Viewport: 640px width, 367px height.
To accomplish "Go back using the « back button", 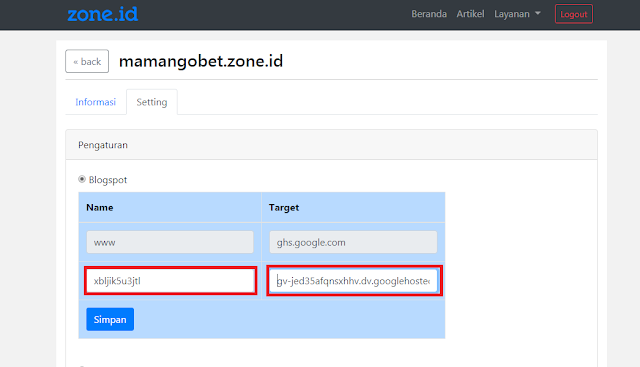I will (x=87, y=61).
